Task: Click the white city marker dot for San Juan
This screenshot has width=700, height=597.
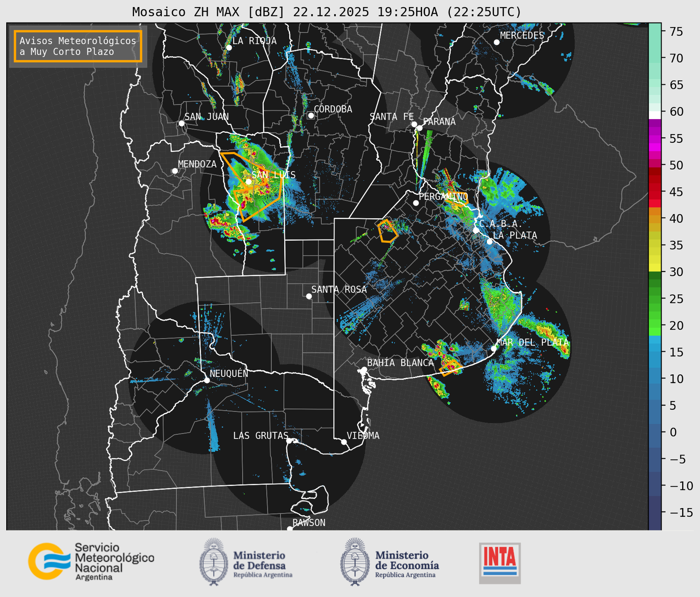Action: click(181, 123)
